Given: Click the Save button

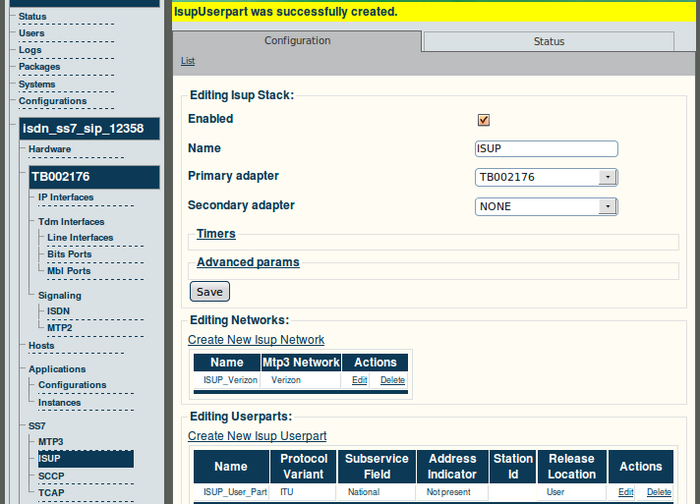Looking at the screenshot, I should point(209,292).
